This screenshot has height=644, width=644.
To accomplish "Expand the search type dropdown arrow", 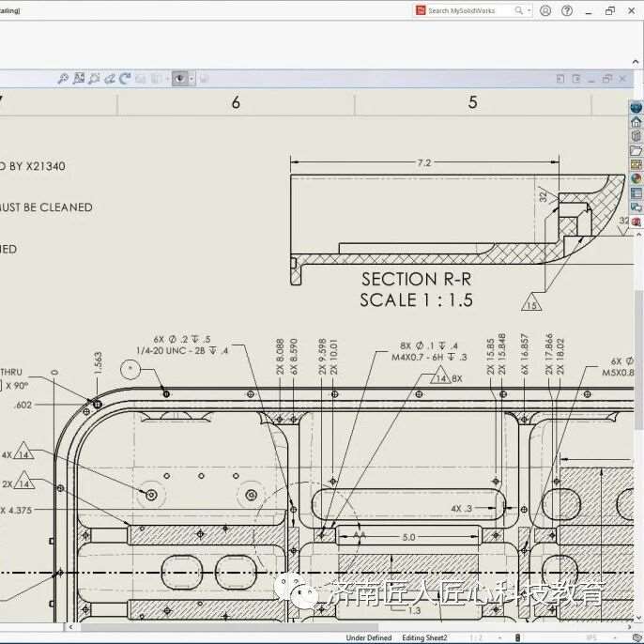I will 529,10.
